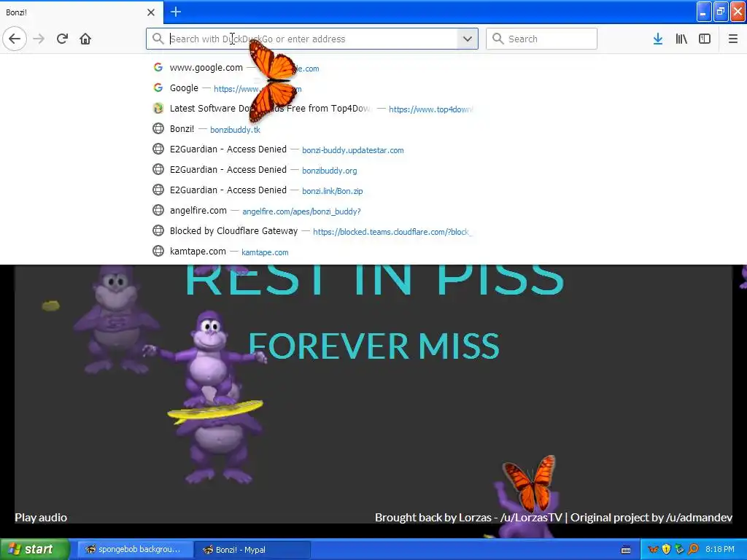Select Bonzi! - Mypal taskbar button
The width and height of the screenshot is (747, 560).
pyautogui.click(x=252, y=550)
